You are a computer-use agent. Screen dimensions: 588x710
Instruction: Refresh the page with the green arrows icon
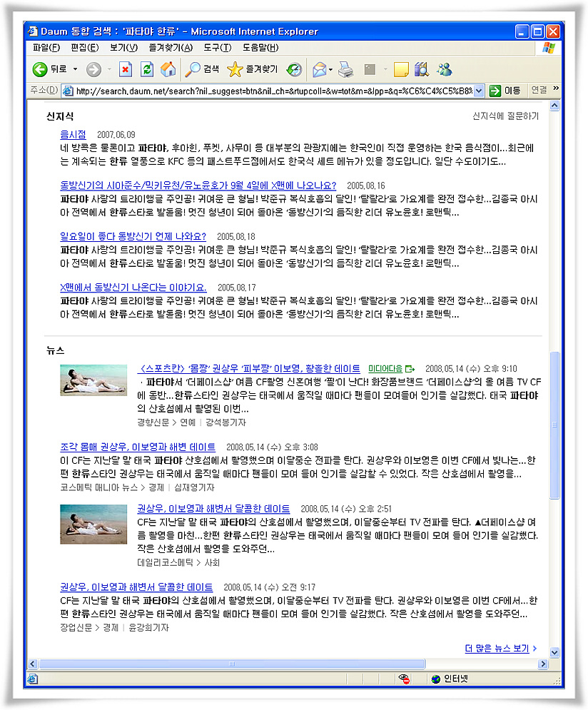[147, 69]
